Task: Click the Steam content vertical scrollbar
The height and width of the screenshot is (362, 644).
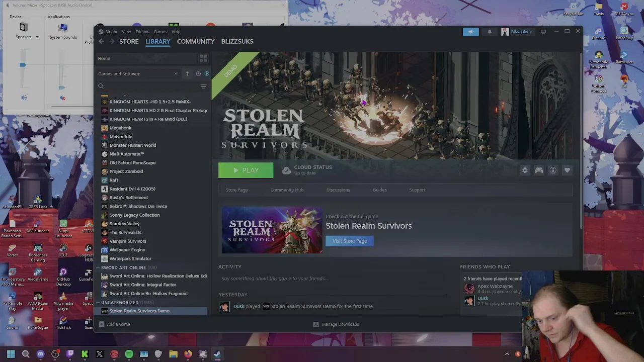Action: [x=581, y=141]
